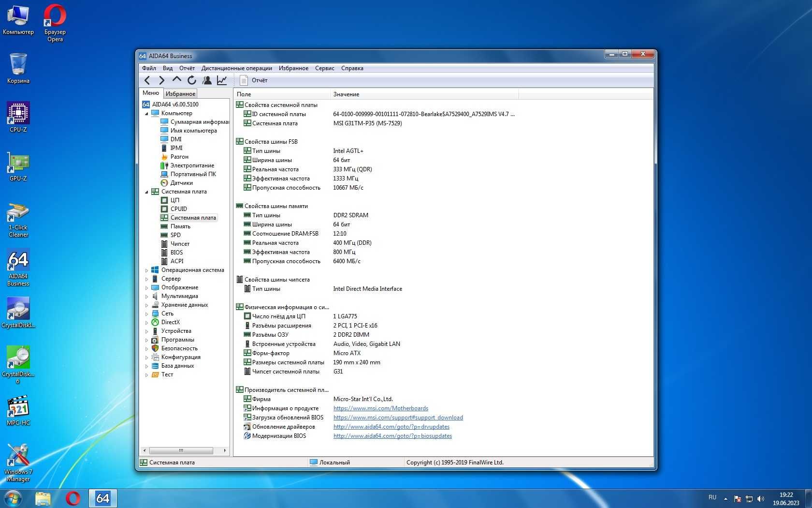The width and height of the screenshot is (812, 508).
Task: Click the Поле column header
Action: (282, 94)
